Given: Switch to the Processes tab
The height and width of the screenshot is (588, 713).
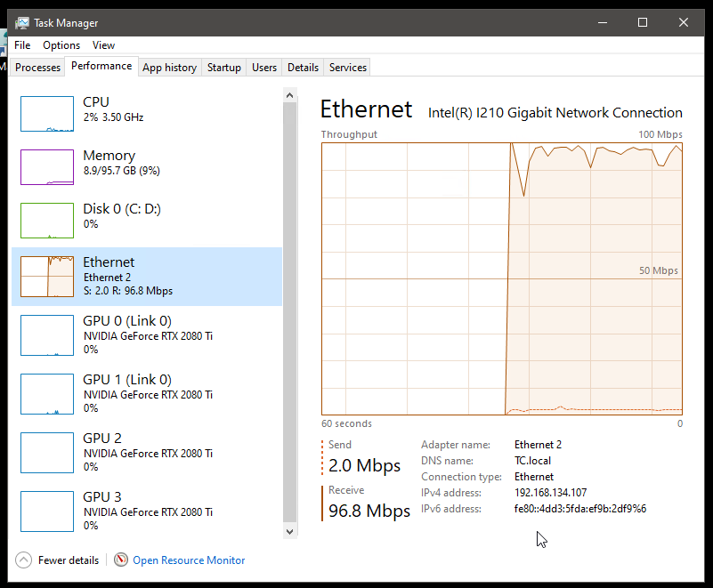Looking at the screenshot, I should (38, 68).
